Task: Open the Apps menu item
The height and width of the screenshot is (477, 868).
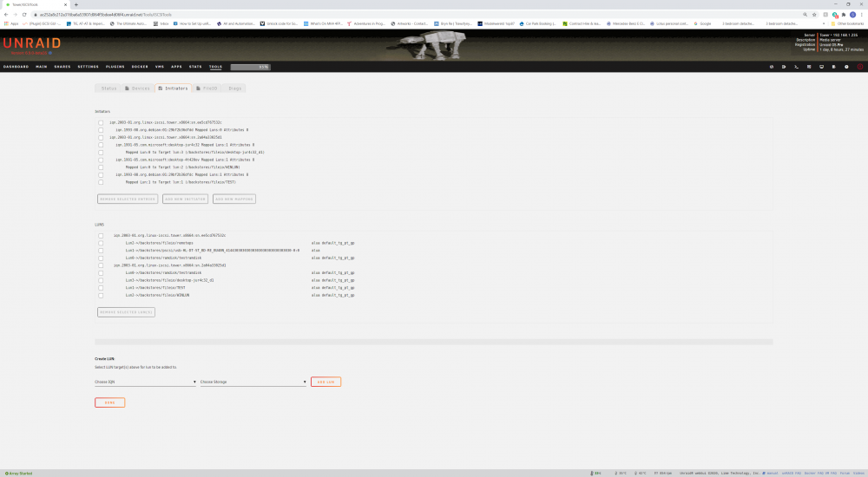Action: [176, 67]
